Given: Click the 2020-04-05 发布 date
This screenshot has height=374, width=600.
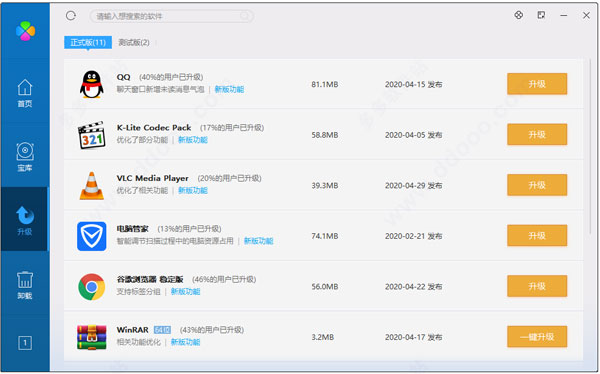Looking at the screenshot, I should click(x=414, y=135).
